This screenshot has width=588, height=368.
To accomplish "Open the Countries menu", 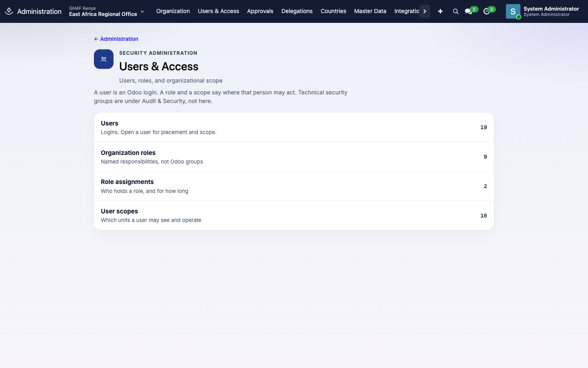I will (333, 11).
